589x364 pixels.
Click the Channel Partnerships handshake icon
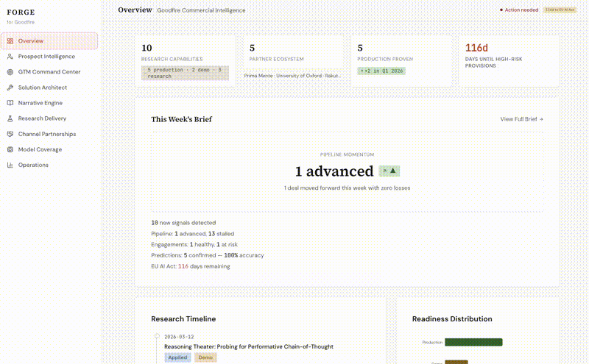(x=10, y=134)
